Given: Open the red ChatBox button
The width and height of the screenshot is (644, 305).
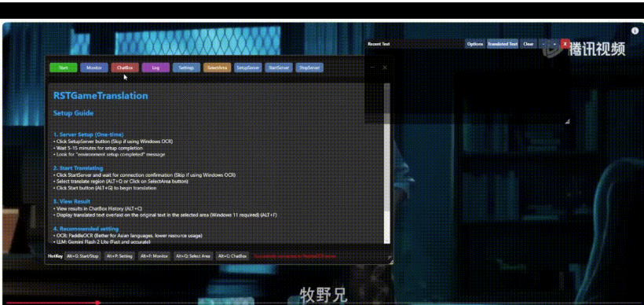Looking at the screenshot, I should [x=125, y=68].
